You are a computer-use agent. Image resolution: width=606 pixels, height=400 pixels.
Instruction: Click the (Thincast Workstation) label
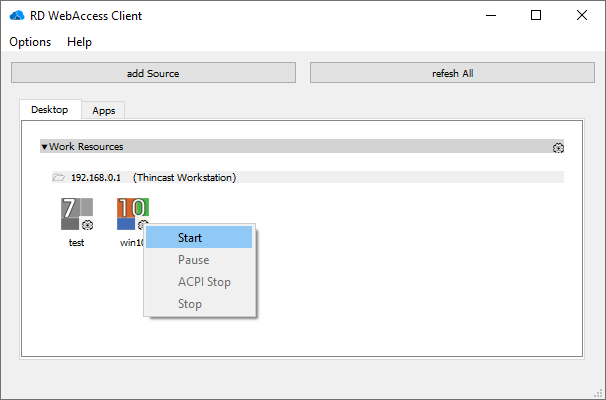click(184, 177)
